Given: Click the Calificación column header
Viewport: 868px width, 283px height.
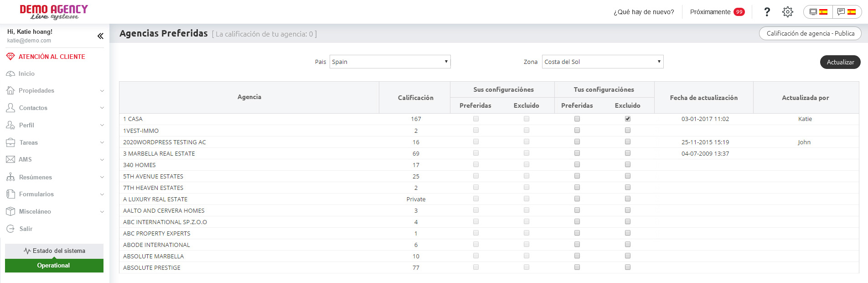Looking at the screenshot, I should (415, 98).
